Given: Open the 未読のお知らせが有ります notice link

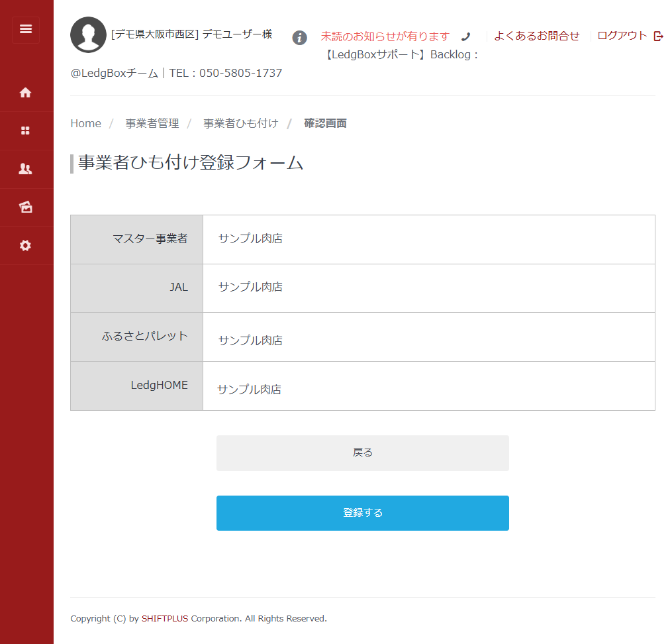Looking at the screenshot, I should [385, 36].
